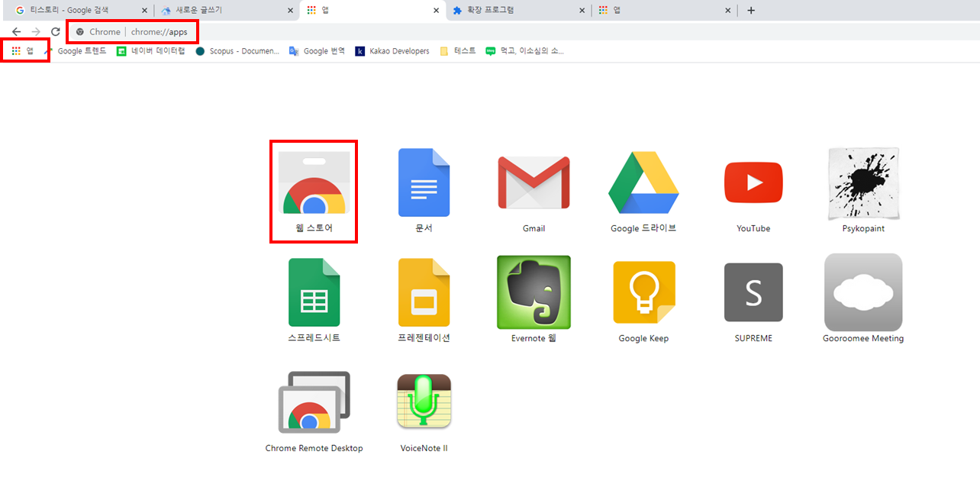
Task: Click the forward navigation arrow
Action: click(36, 32)
